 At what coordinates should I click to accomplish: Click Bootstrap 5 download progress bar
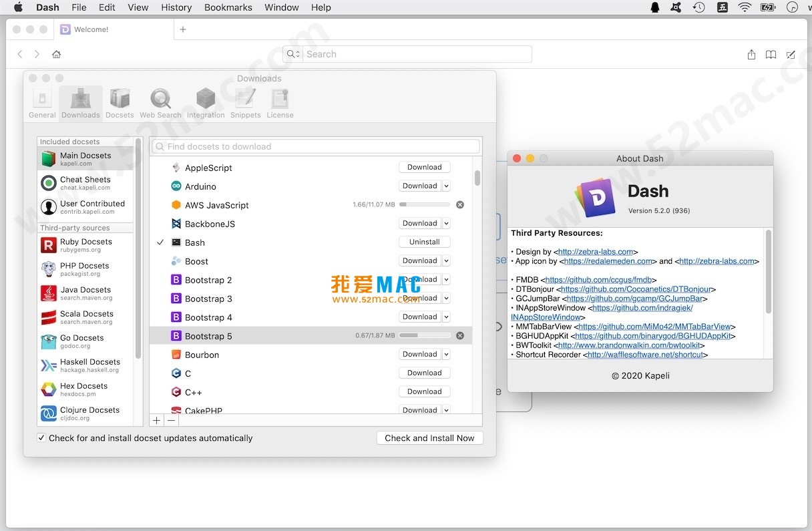425,336
